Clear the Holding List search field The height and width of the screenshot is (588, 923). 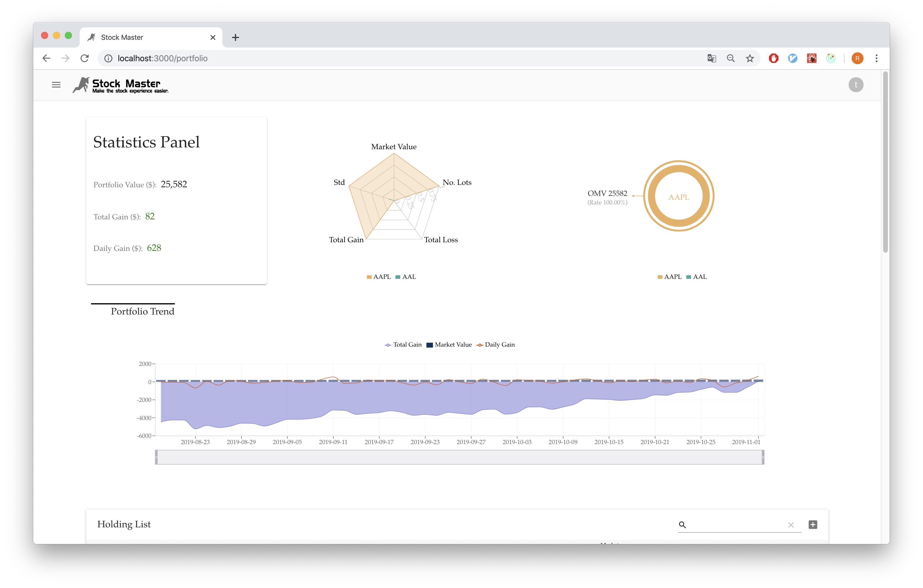point(791,525)
